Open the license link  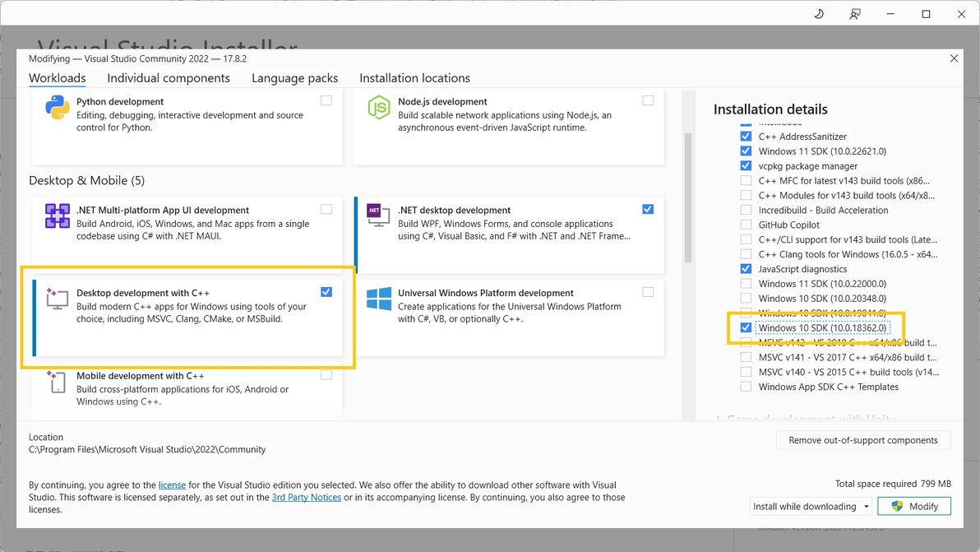172,485
